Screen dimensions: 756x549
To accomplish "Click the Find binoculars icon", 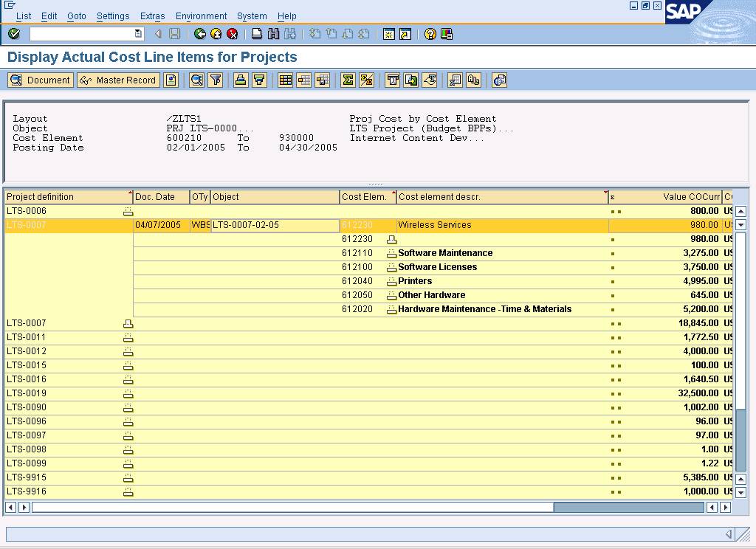I will click(x=273, y=34).
